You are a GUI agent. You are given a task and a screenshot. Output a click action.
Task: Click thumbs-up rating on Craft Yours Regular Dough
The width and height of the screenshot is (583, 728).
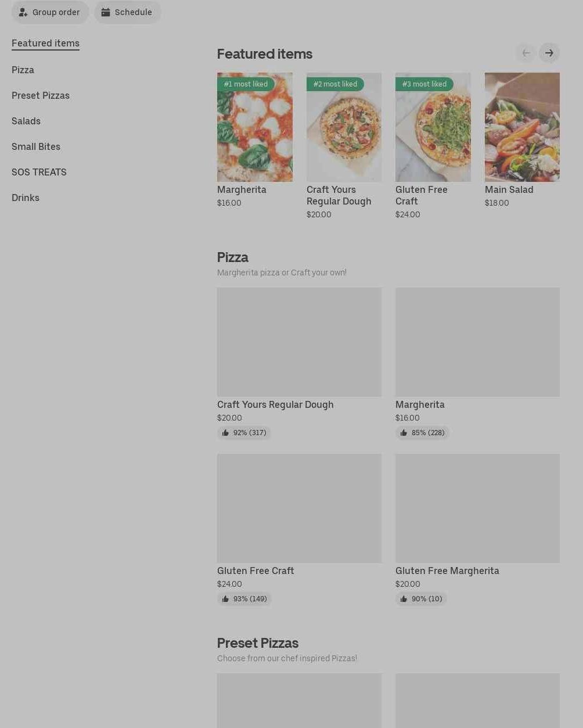click(244, 433)
